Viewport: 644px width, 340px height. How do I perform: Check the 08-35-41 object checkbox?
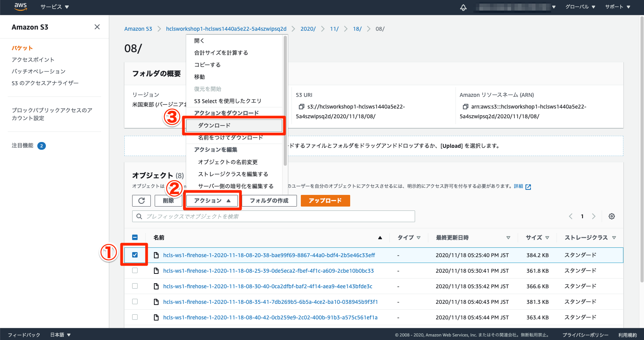coord(135,301)
